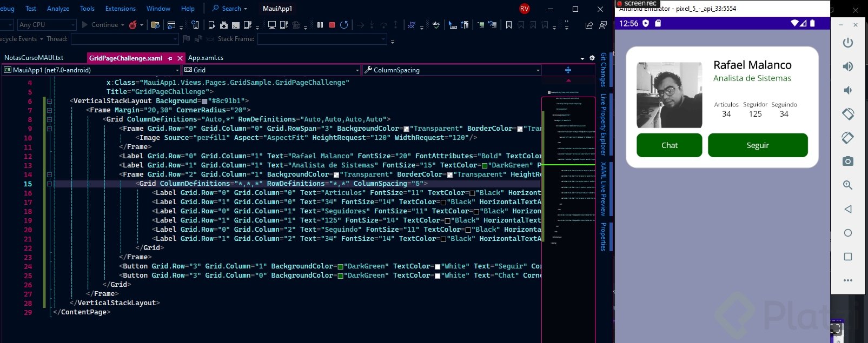868x343 pixels.
Task: Tap the Seguir button in the emulator
Action: click(757, 145)
